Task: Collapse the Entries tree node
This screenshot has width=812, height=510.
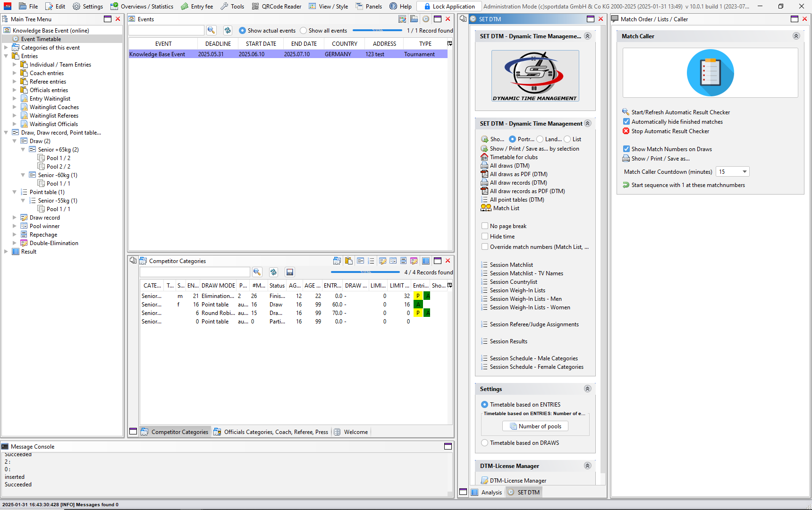Action: [6, 56]
